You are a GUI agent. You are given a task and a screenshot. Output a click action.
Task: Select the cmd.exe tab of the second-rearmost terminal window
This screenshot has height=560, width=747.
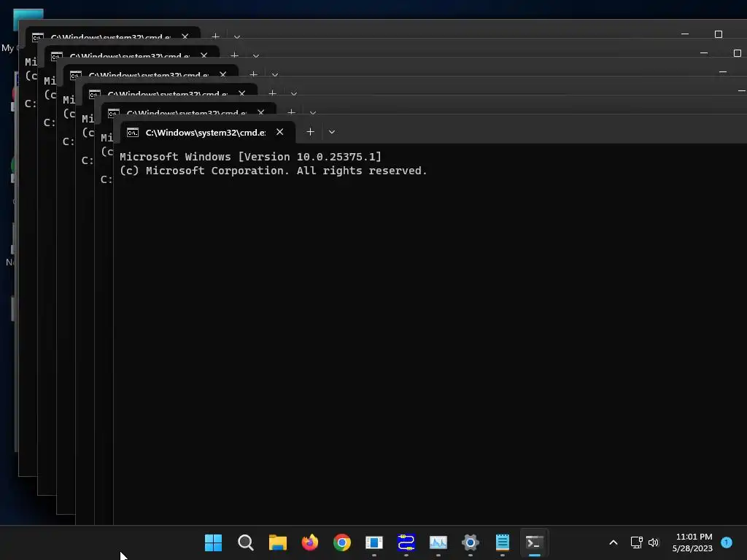pos(131,52)
